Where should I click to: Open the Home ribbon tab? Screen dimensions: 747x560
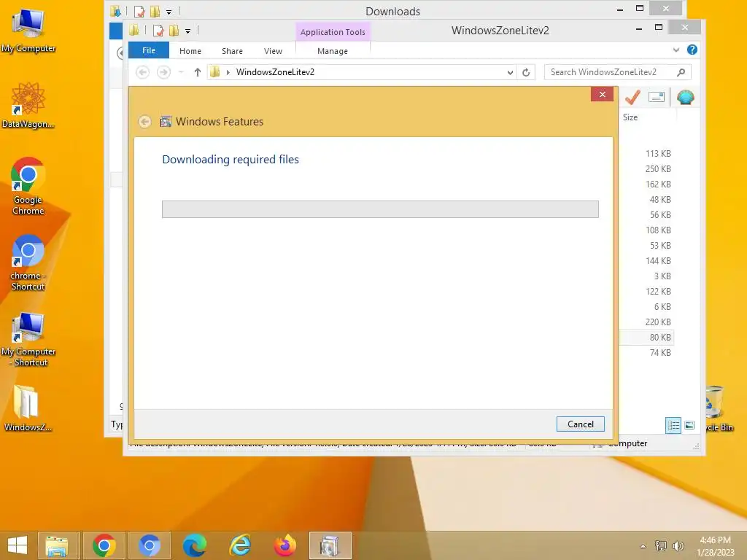pyautogui.click(x=190, y=51)
